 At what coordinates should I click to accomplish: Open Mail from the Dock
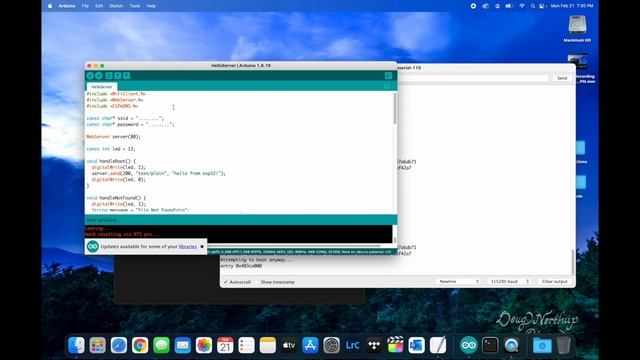182,346
